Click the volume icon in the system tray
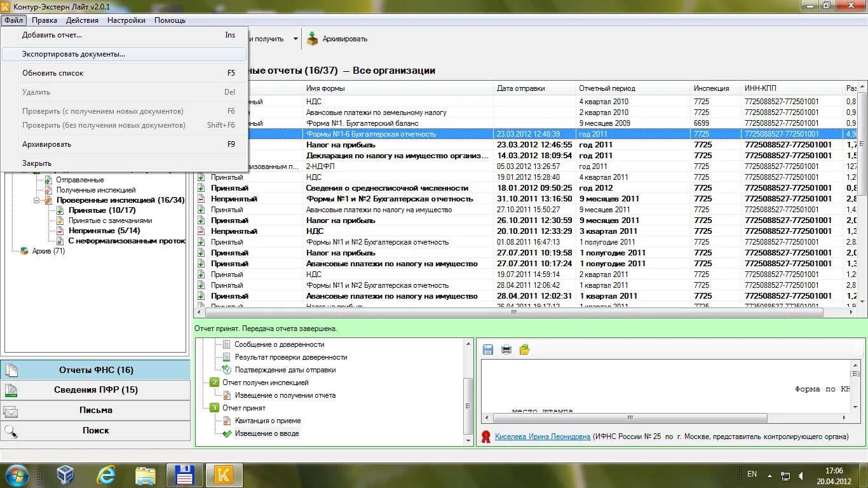This screenshot has width=868, height=488. coord(802,475)
